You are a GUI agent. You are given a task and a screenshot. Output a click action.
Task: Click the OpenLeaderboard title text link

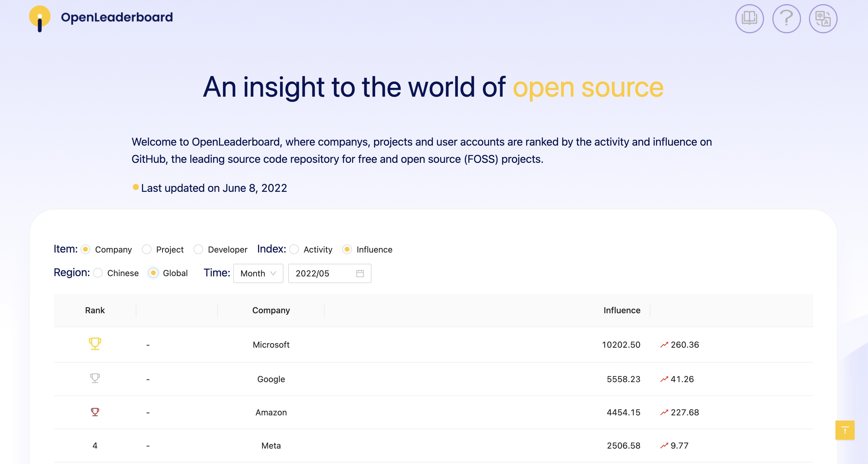(x=116, y=17)
